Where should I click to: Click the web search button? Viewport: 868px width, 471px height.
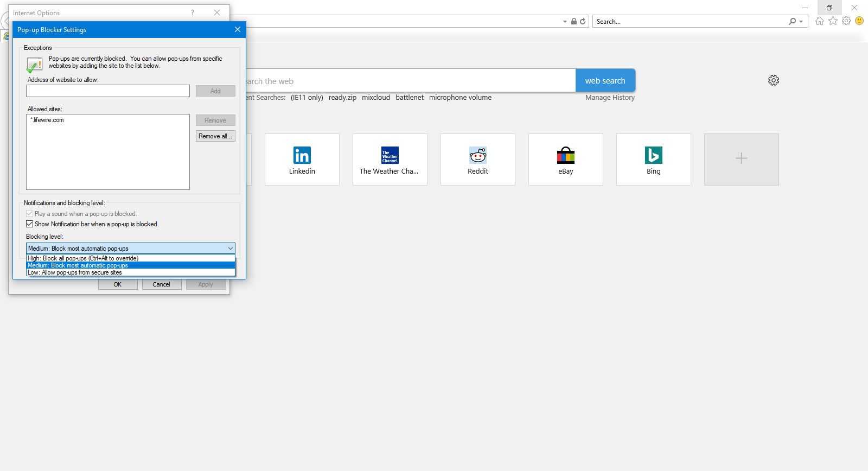click(x=605, y=81)
